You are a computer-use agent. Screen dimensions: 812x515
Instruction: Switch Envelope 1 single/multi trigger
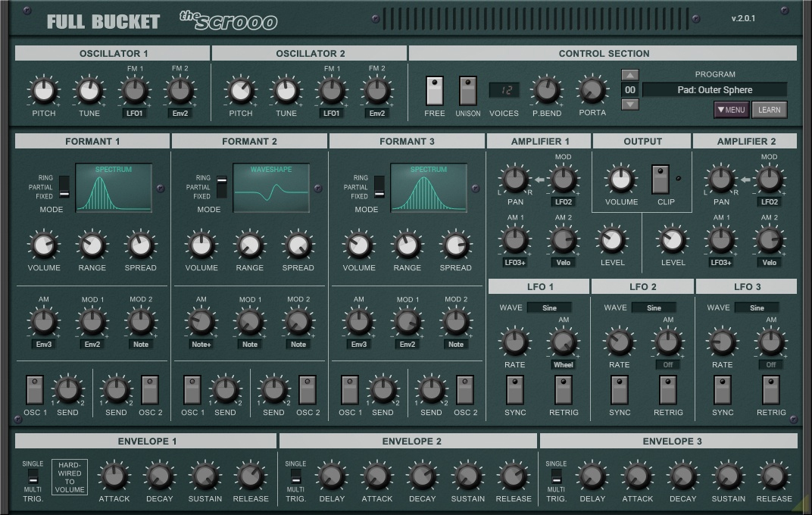(x=33, y=476)
